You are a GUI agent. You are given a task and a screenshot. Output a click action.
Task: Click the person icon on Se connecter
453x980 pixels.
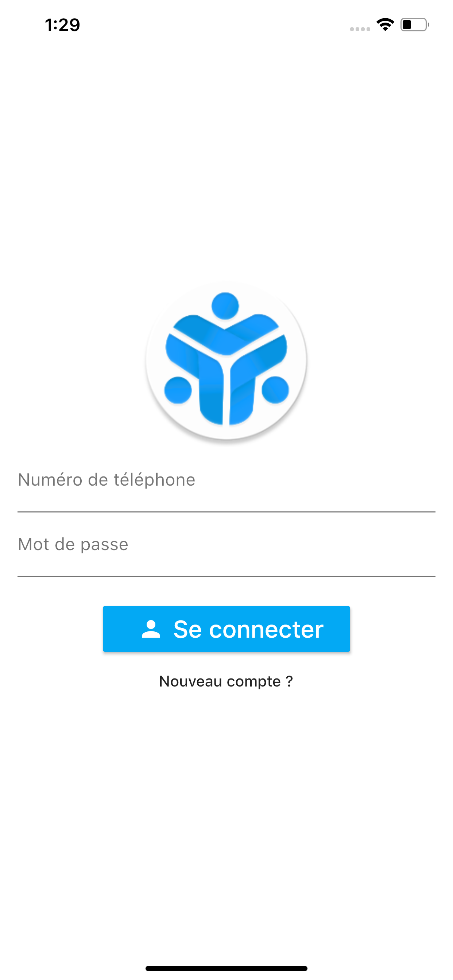151,629
